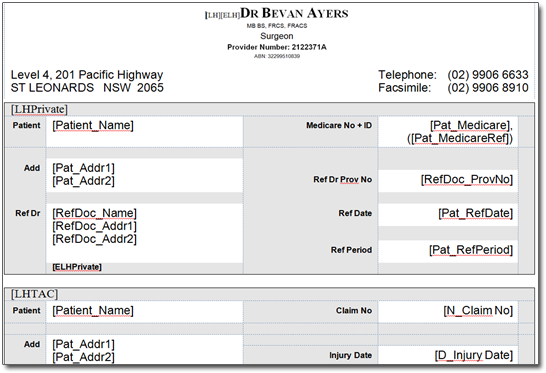Click the Dr Bevan Ayers heading
This screenshot has width=546, height=373.
[x=294, y=14]
